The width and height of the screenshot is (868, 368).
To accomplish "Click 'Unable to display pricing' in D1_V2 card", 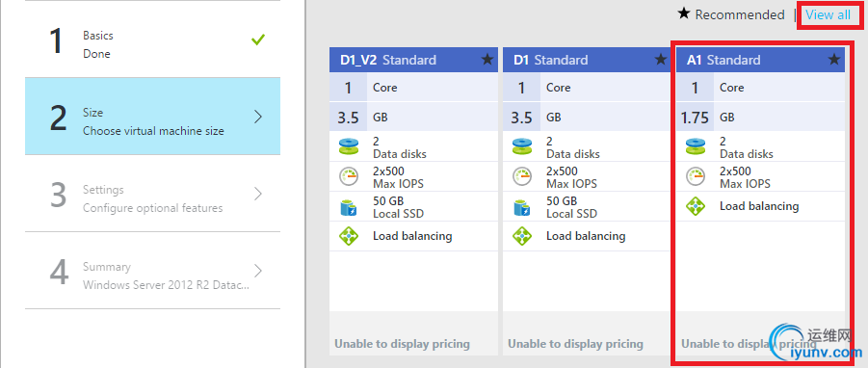I will click(402, 344).
